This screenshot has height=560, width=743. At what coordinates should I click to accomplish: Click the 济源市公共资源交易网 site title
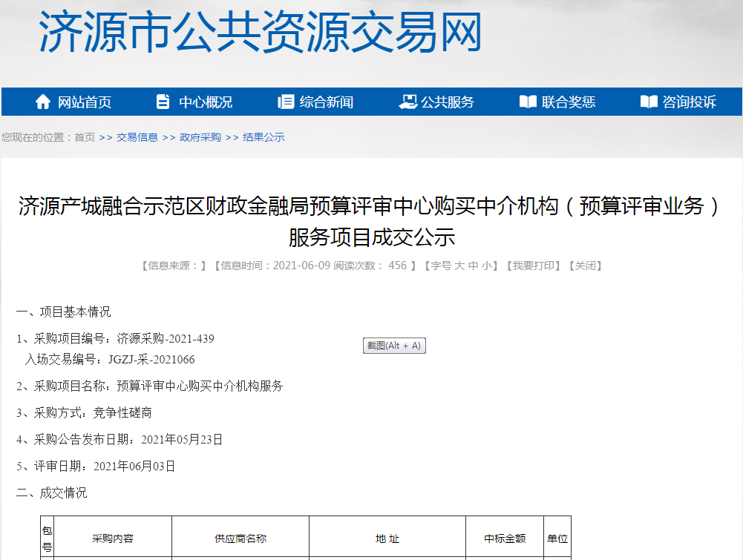[x=261, y=32]
